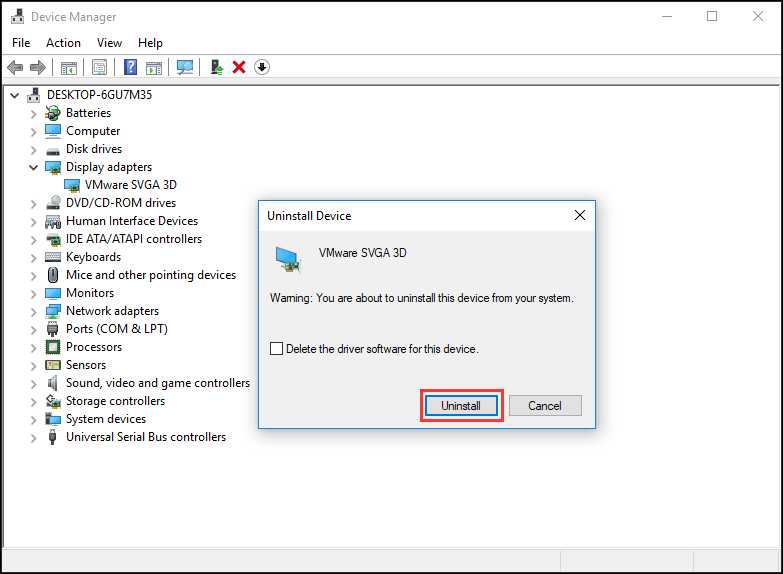Open the Action menu
783x574 pixels.
coord(63,43)
